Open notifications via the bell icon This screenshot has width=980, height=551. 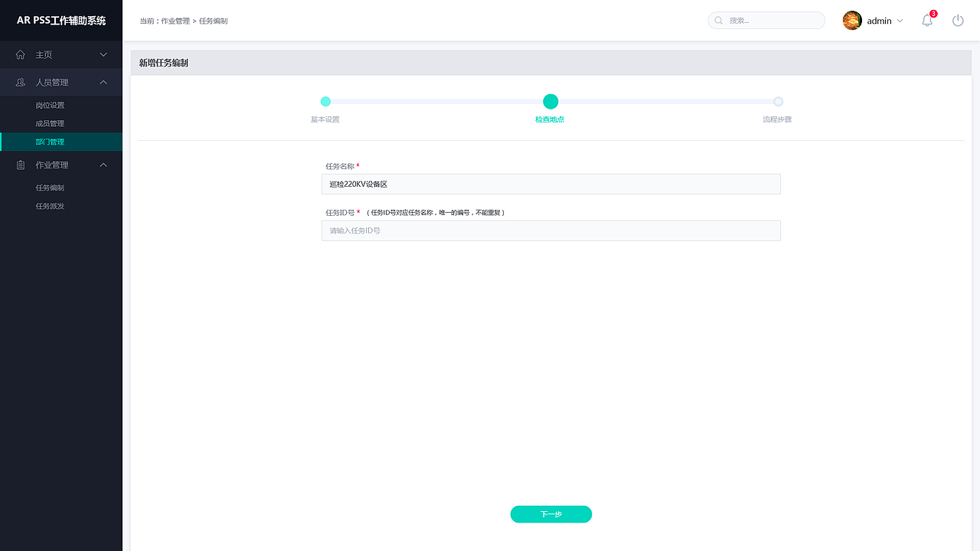click(x=927, y=21)
